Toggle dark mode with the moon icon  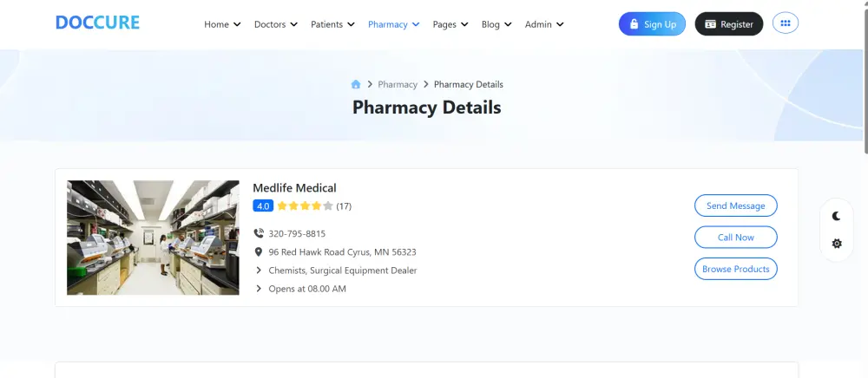click(837, 216)
